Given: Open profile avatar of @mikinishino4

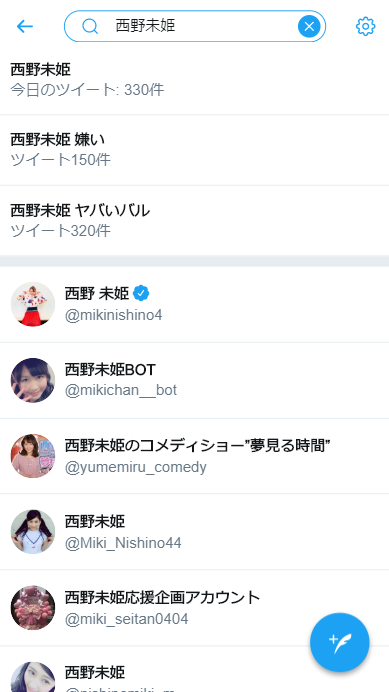Looking at the screenshot, I should [x=33, y=304].
